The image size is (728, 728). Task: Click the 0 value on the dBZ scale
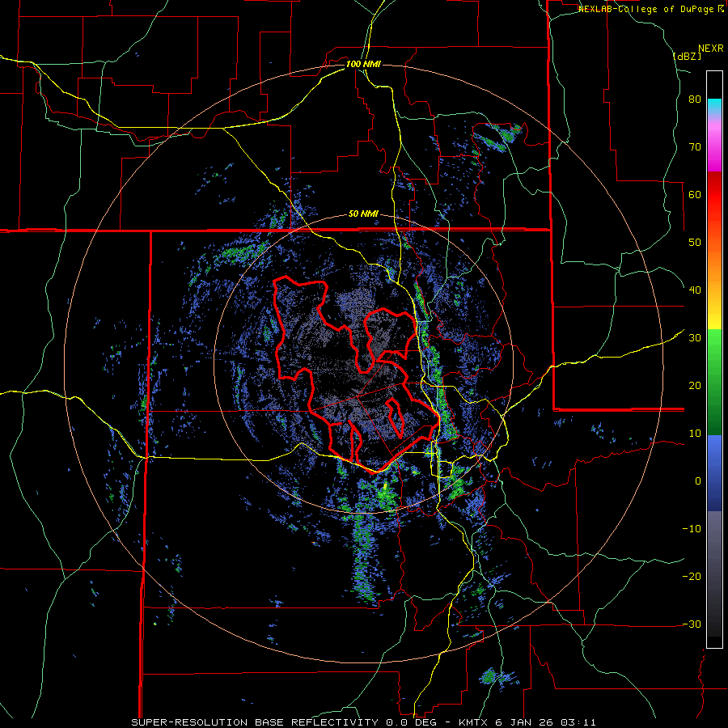(698, 481)
